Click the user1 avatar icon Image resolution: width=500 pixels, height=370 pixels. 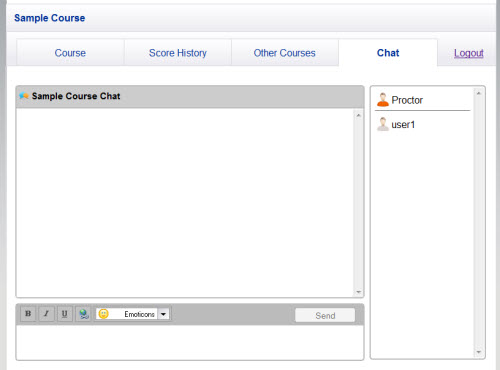[383, 124]
